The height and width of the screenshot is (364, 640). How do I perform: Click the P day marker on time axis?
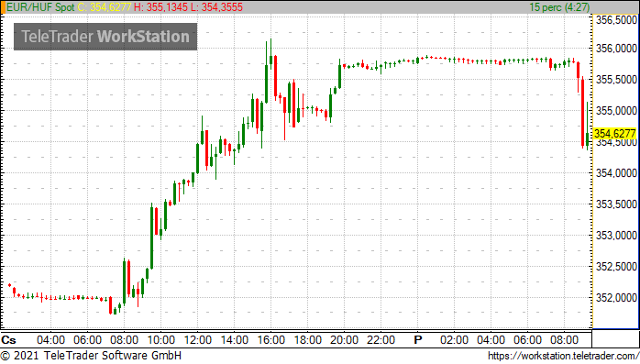click(x=417, y=340)
